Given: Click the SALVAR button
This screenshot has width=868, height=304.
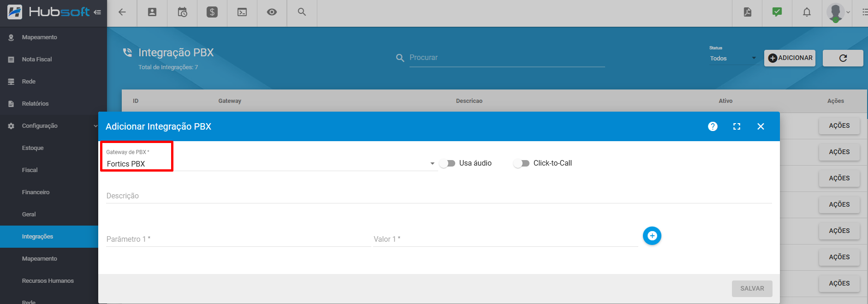Looking at the screenshot, I should click(x=752, y=288).
